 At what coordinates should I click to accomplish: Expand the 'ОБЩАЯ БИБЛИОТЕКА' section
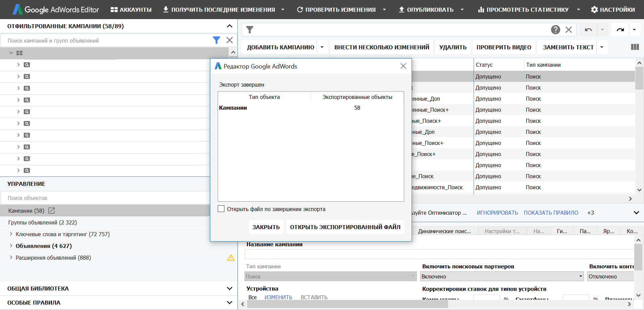229,289
